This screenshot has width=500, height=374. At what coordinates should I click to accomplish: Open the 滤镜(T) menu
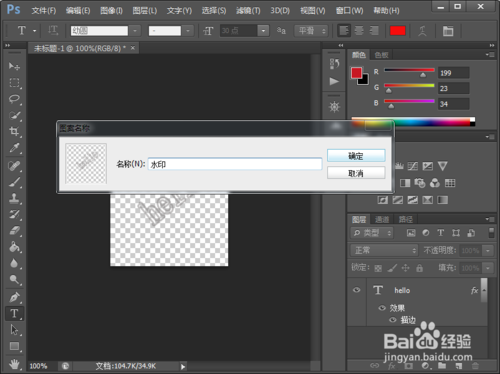tap(248, 11)
